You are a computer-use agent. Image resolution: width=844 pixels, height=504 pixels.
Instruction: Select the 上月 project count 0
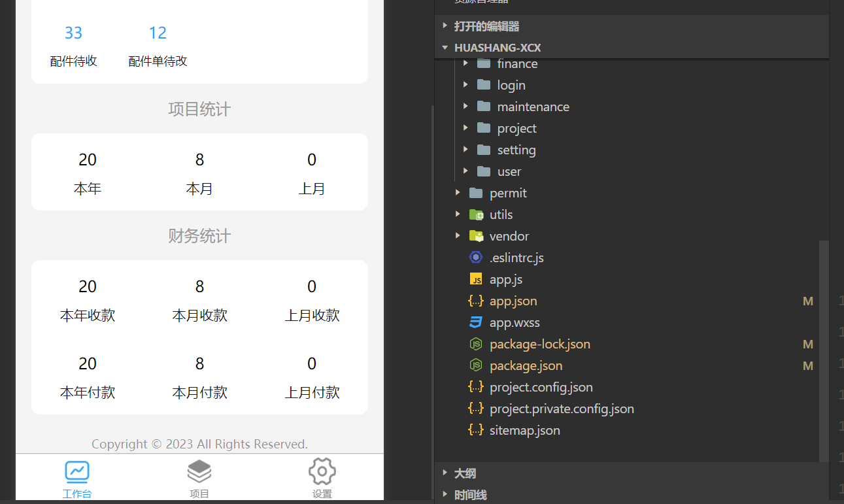point(312,160)
